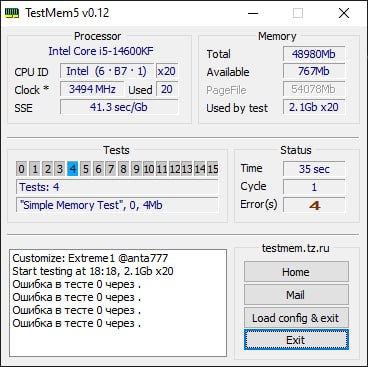Minimize the TestMem5 window
368x367 pixels.
coord(253,13)
